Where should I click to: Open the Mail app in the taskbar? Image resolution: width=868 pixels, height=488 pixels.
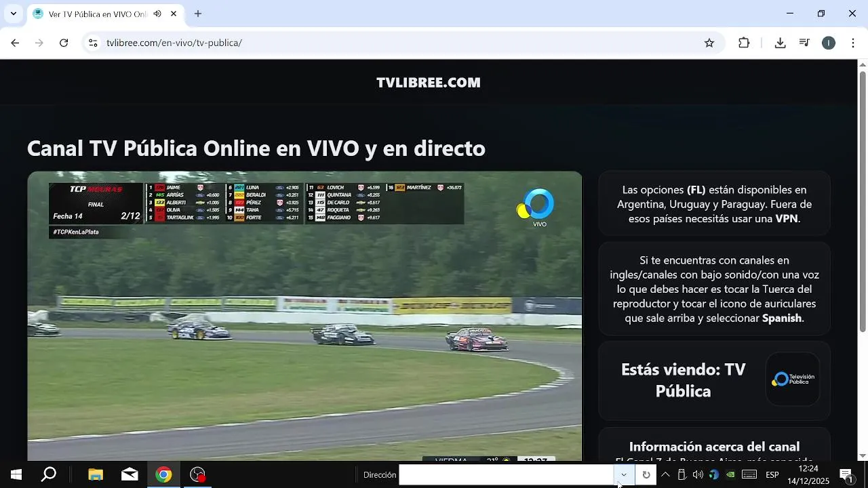coord(130,474)
